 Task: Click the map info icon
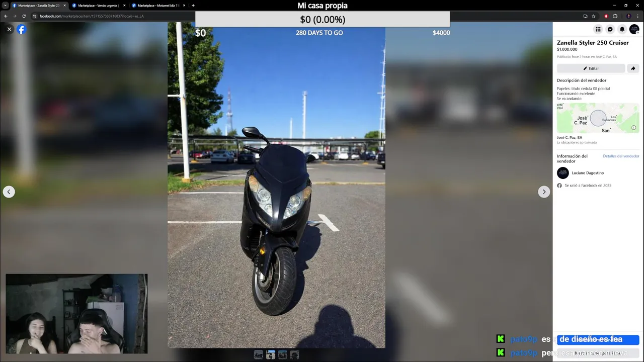633,128
